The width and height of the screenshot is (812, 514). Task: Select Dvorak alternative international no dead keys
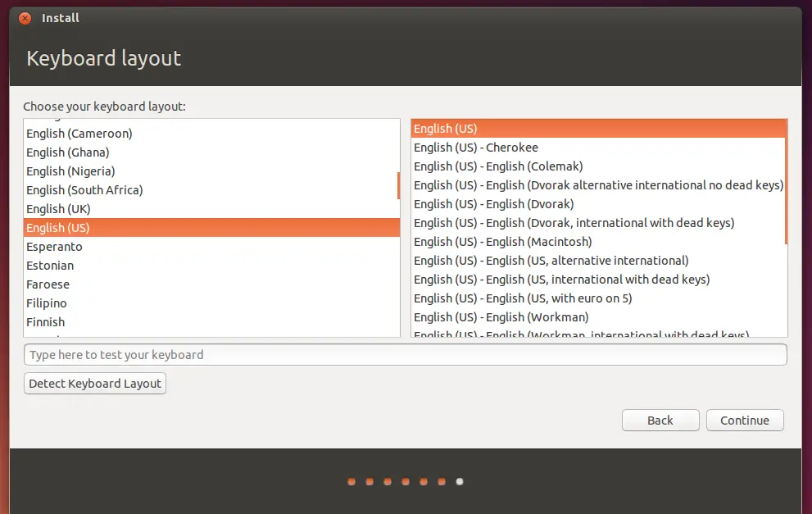point(598,185)
